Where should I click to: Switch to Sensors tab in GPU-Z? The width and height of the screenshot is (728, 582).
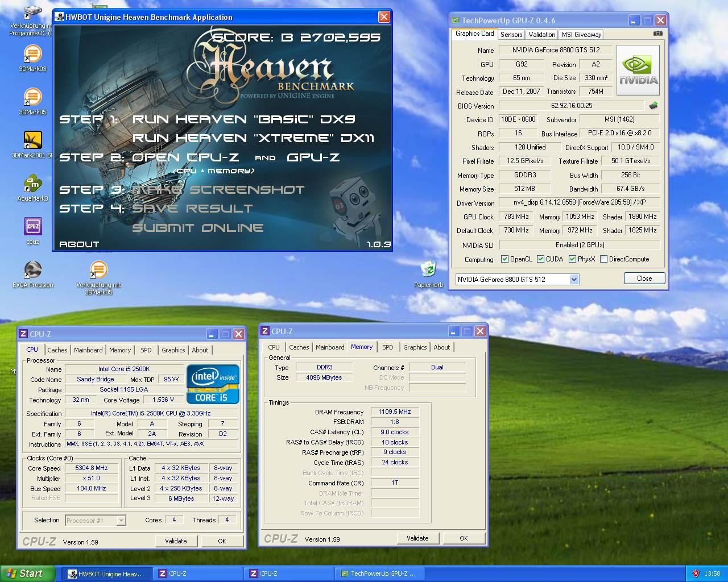(511, 34)
